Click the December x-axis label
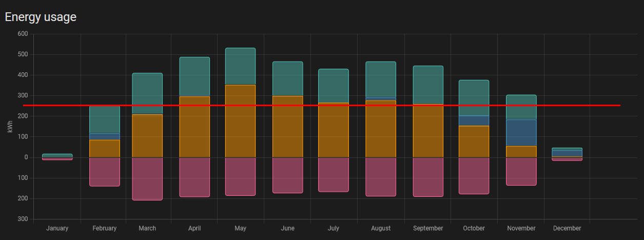The height and width of the screenshot is (240, 644). pyautogui.click(x=567, y=228)
